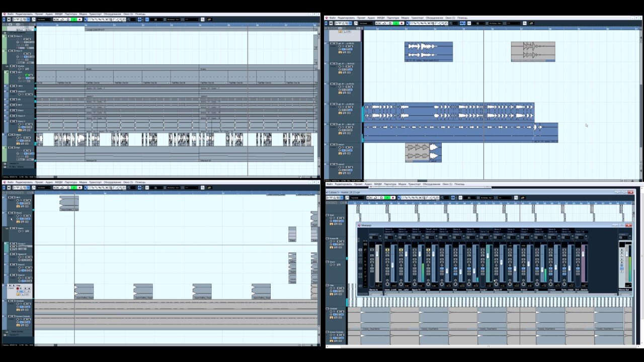
Task: Toggle Cycle loop in the top-left window toolbar
Action: 62,20
